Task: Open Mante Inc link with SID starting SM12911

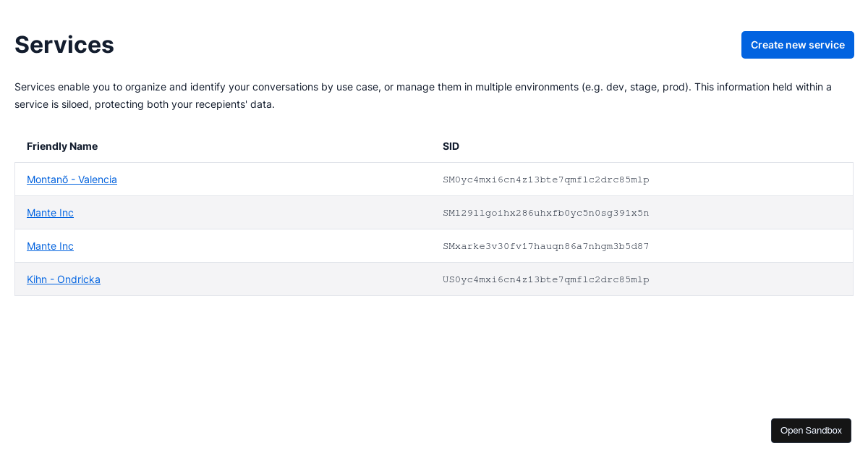Action: coord(50,213)
